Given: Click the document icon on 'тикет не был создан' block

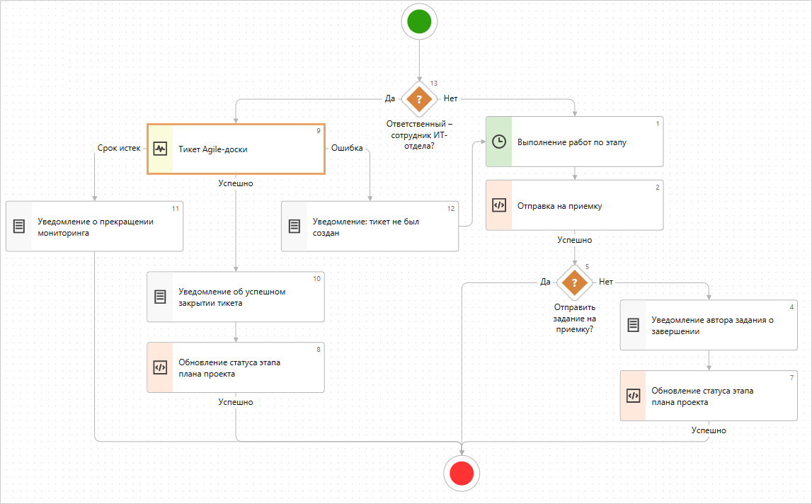Looking at the screenshot, I should point(295,226).
